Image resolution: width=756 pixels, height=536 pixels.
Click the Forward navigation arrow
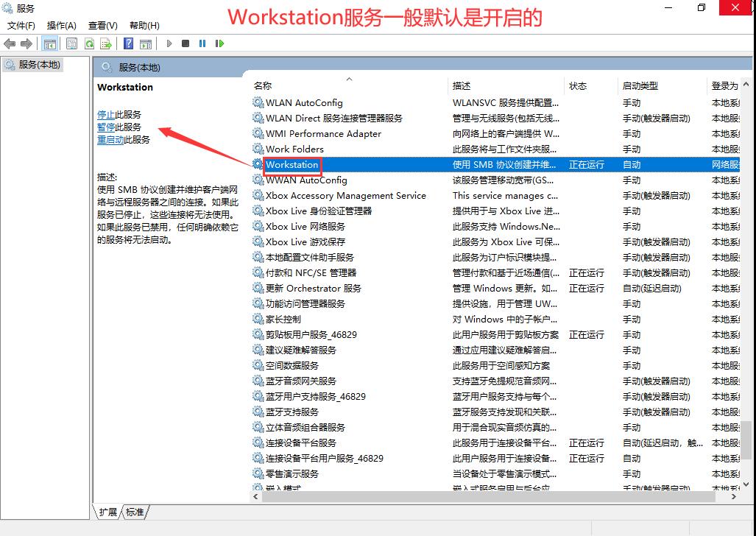pos(25,43)
